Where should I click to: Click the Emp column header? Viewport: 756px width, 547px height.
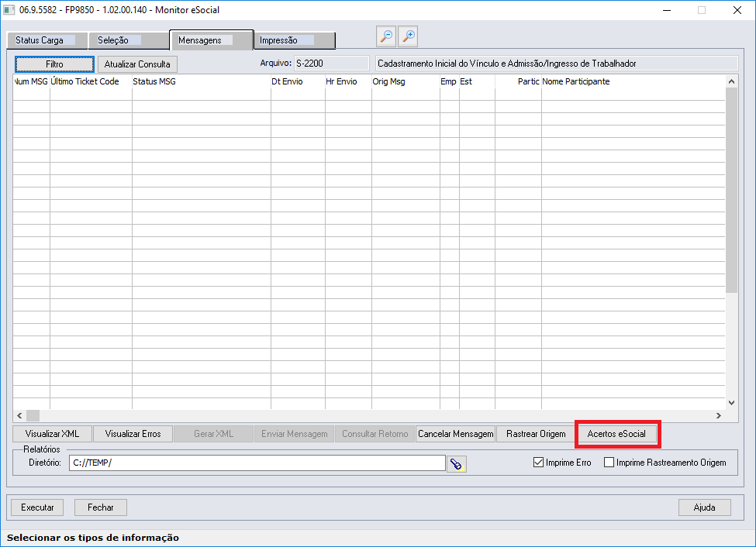click(450, 81)
